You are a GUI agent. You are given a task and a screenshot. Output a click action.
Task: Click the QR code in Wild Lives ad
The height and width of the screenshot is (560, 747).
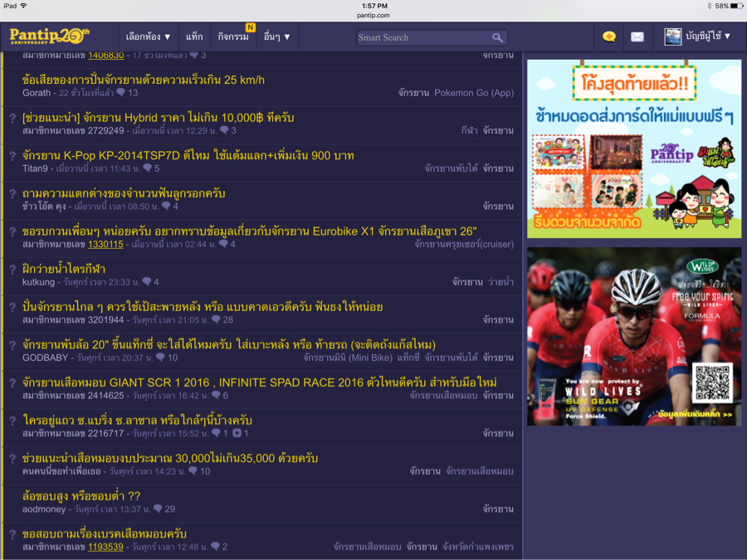coord(713,382)
